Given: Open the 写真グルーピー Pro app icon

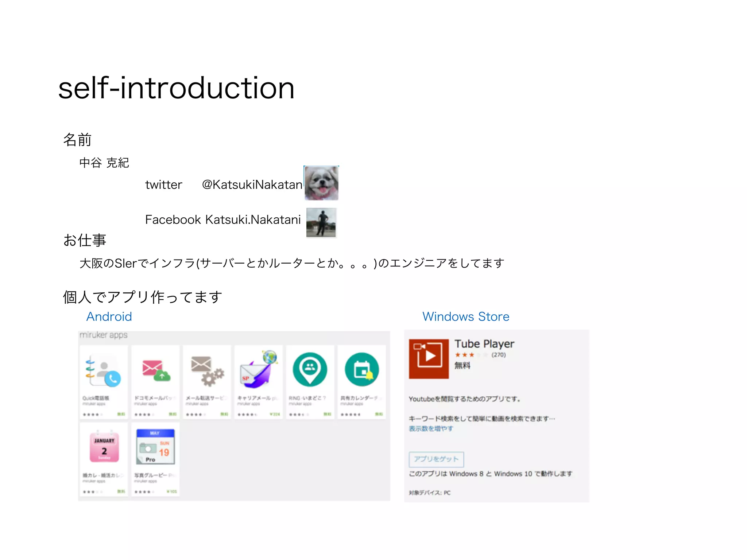Looking at the screenshot, I should [x=156, y=447].
